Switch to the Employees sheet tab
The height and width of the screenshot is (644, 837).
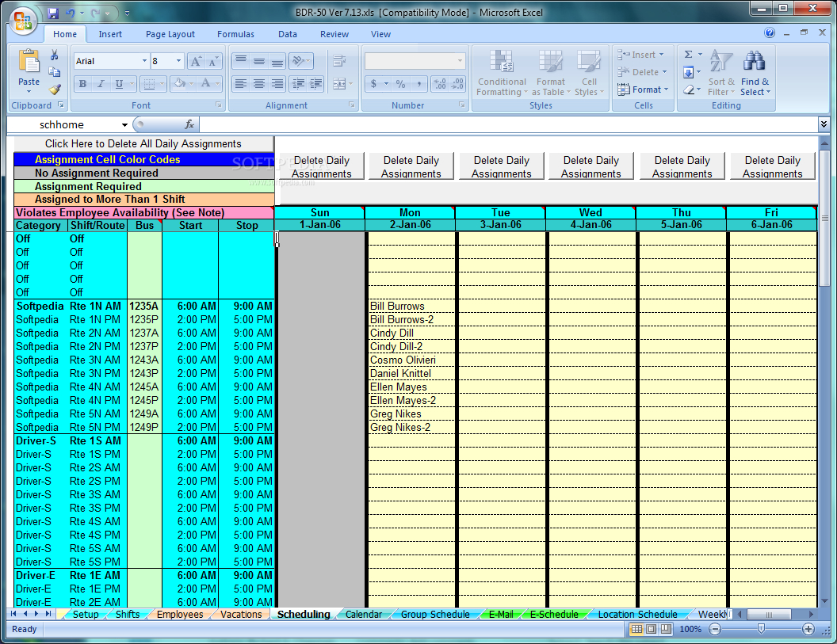(x=180, y=615)
